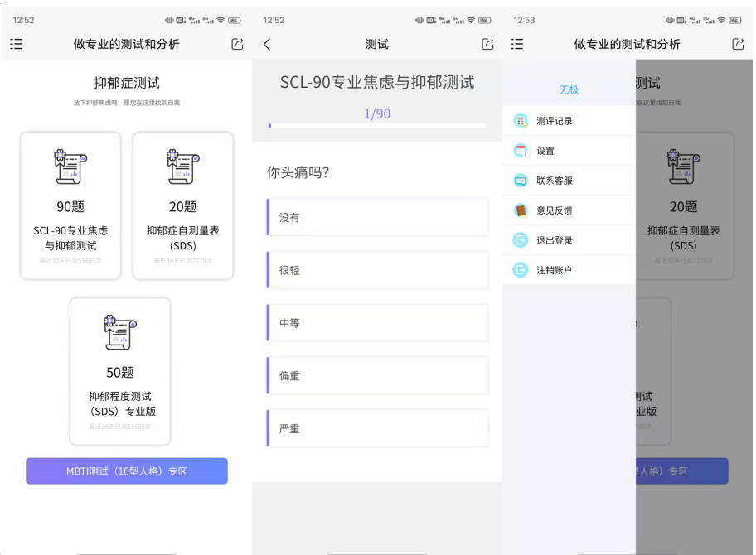Open the 50题 抑郁程度测试 专业版 card
Viewport: 756px width, 555px height.
pos(120,371)
